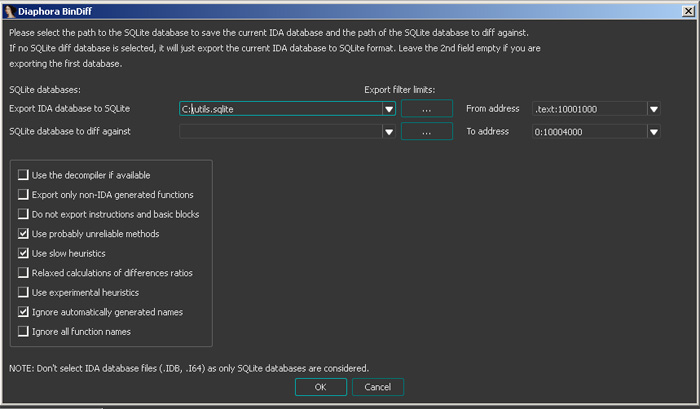This screenshot has height=409, width=700.
Task: Browse for diff-against database with '...' button
Action: (427, 131)
